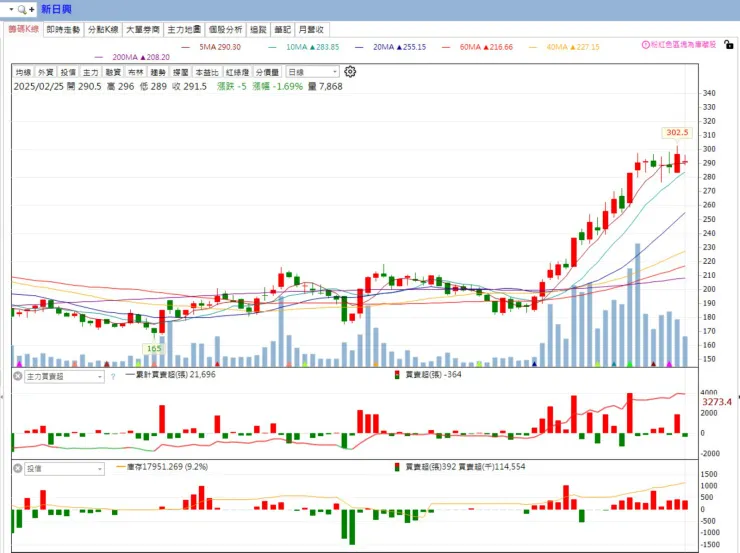Open the 月營收 tab
The height and width of the screenshot is (553, 740).
point(311,29)
